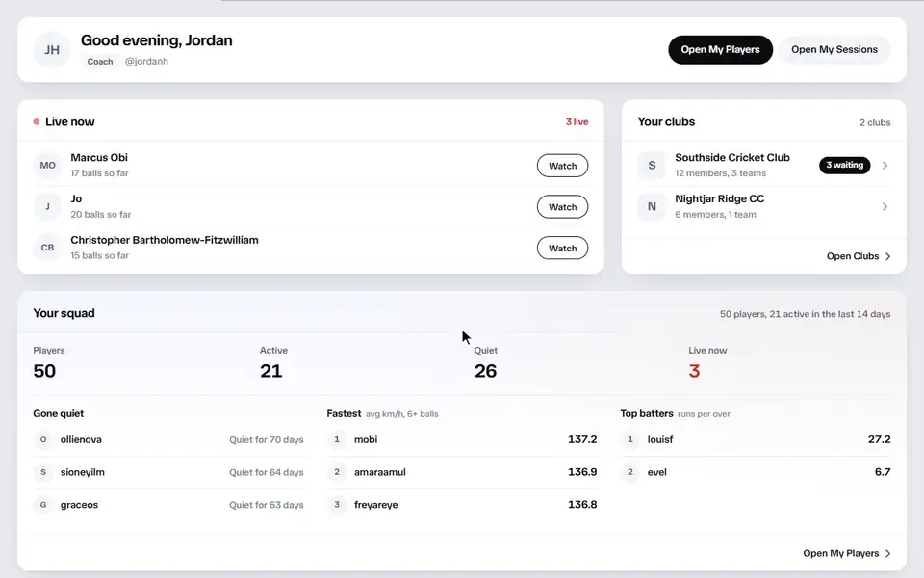The image size is (924, 578).
Task: Click the Coach role badge
Action: point(99,62)
